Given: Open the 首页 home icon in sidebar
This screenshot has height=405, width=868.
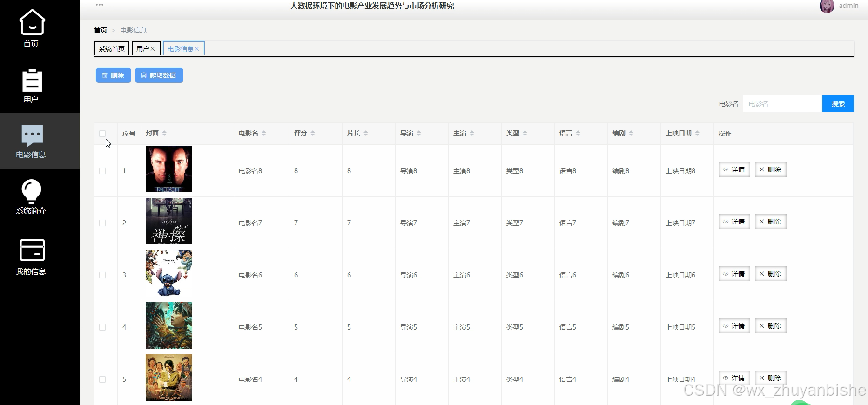Looking at the screenshot, I should click(32, 22).
